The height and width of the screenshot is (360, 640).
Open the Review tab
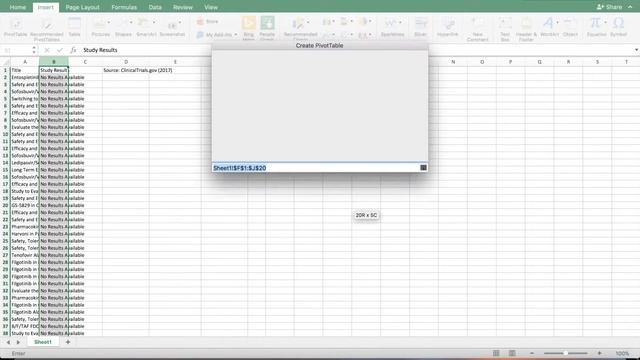pos(182,7)
